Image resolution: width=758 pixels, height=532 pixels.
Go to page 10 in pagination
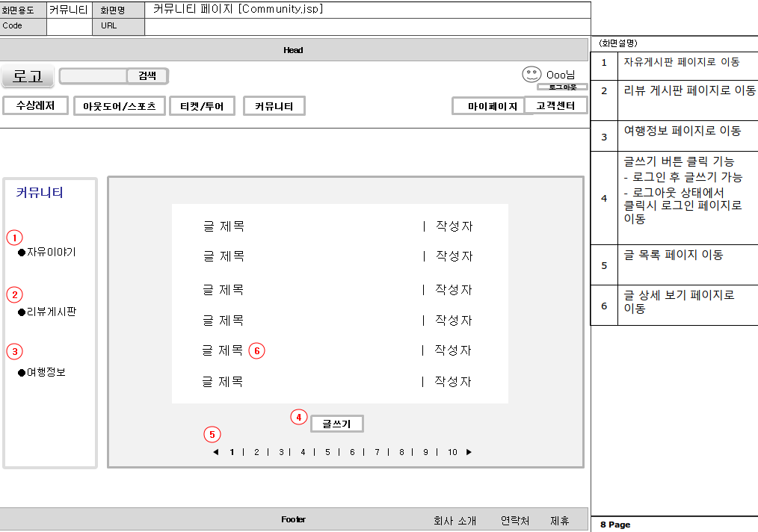(452, 452)
